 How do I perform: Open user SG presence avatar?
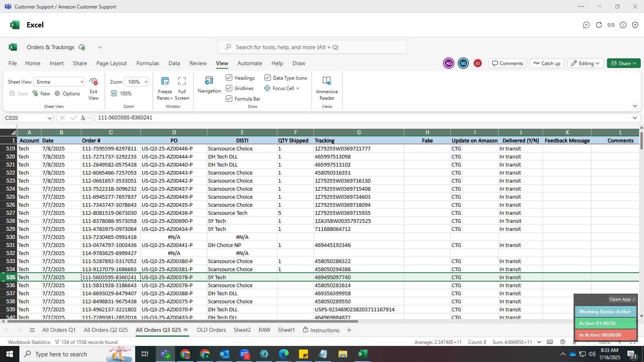[463, 63]
